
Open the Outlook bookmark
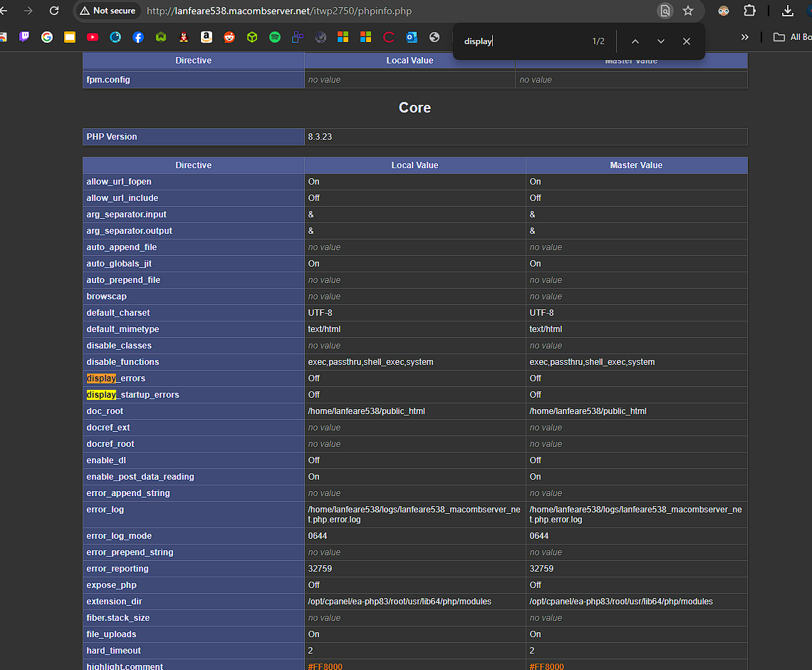[412, 37]
